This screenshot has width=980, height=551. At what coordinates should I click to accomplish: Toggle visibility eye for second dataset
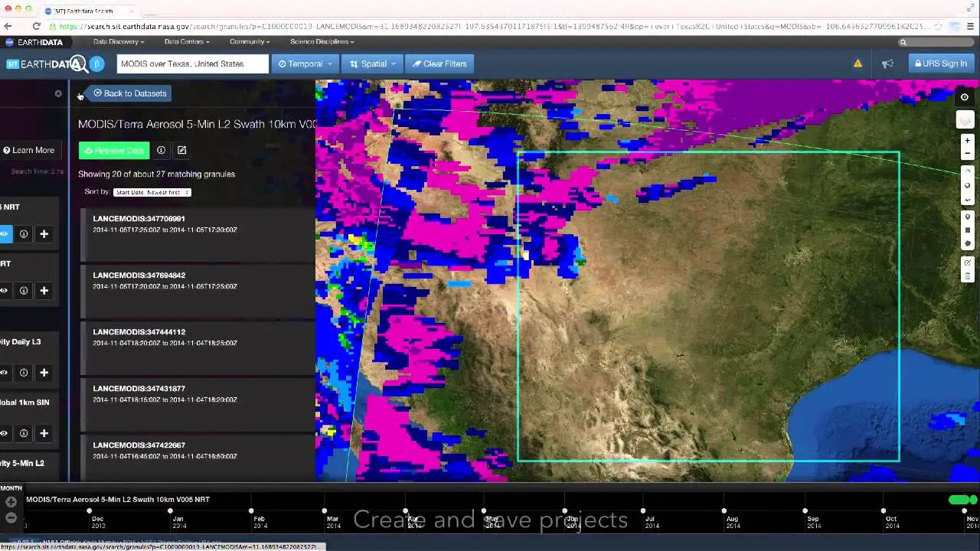point(5,291)
